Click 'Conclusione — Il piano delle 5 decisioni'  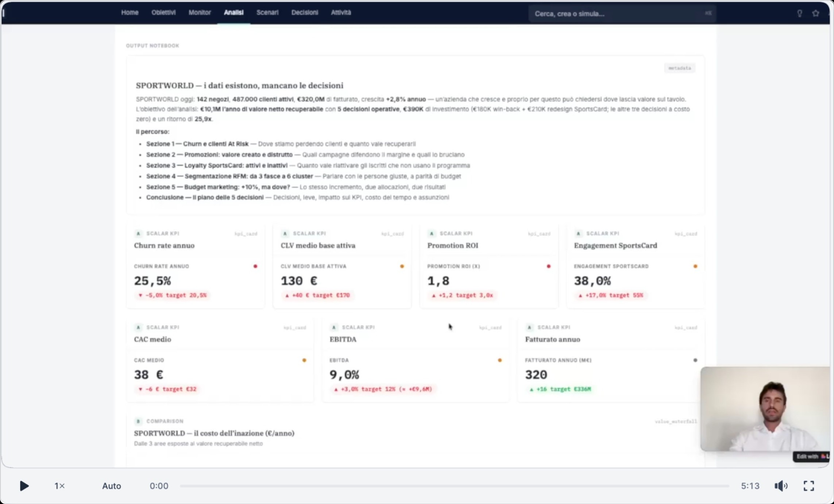[x=205, y=197]
